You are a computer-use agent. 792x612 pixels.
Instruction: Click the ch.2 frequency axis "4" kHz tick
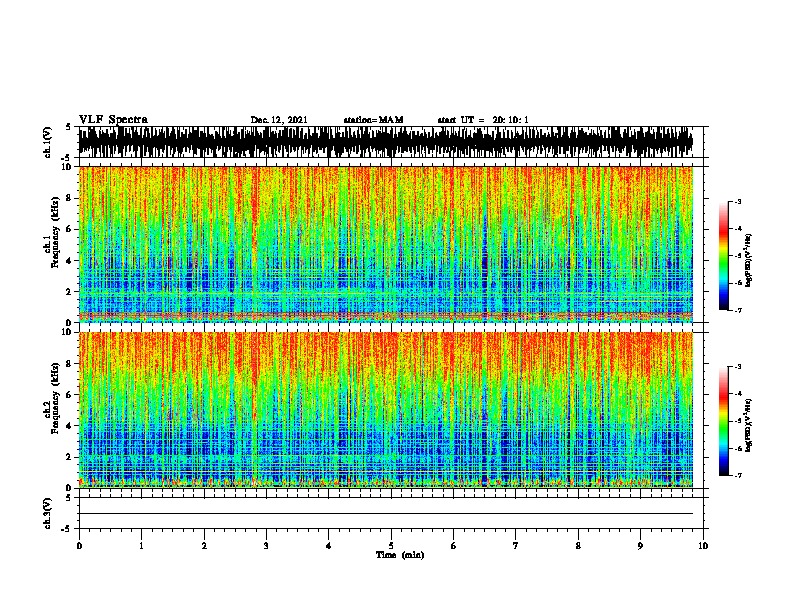pos(69,426)
